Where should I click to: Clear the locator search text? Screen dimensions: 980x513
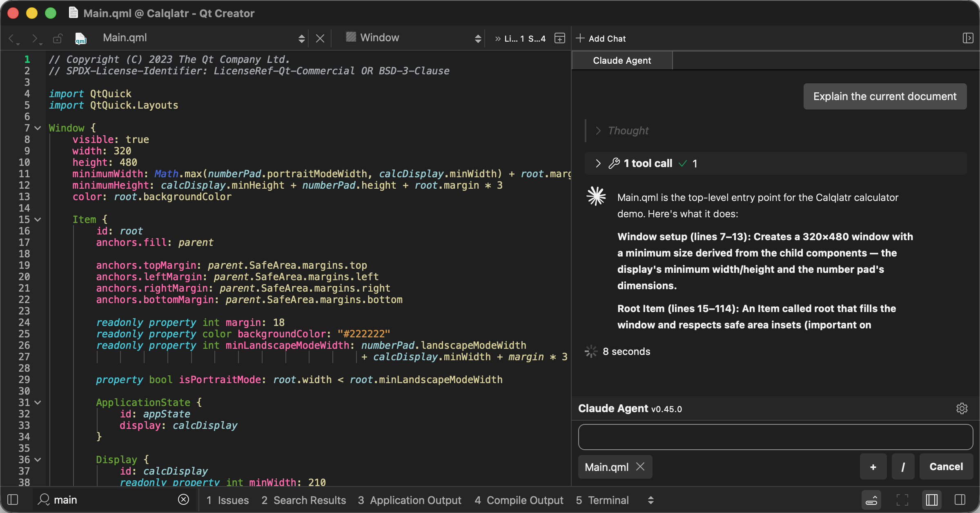183,500
